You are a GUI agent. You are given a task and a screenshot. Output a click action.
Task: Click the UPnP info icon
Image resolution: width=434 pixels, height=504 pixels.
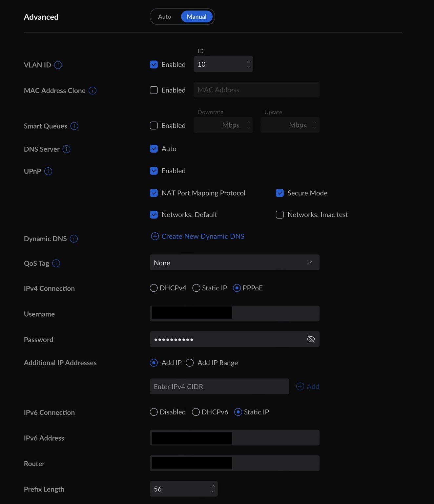[48, 171]
